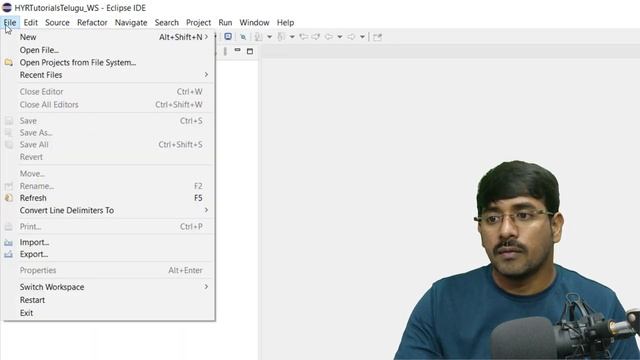Open the Navigate menu
Viewport: 640px width, 360px height.
(131, 22)
